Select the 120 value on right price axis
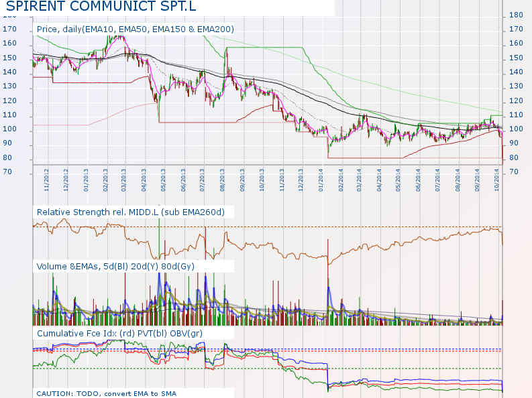 (x=516, y=101)
